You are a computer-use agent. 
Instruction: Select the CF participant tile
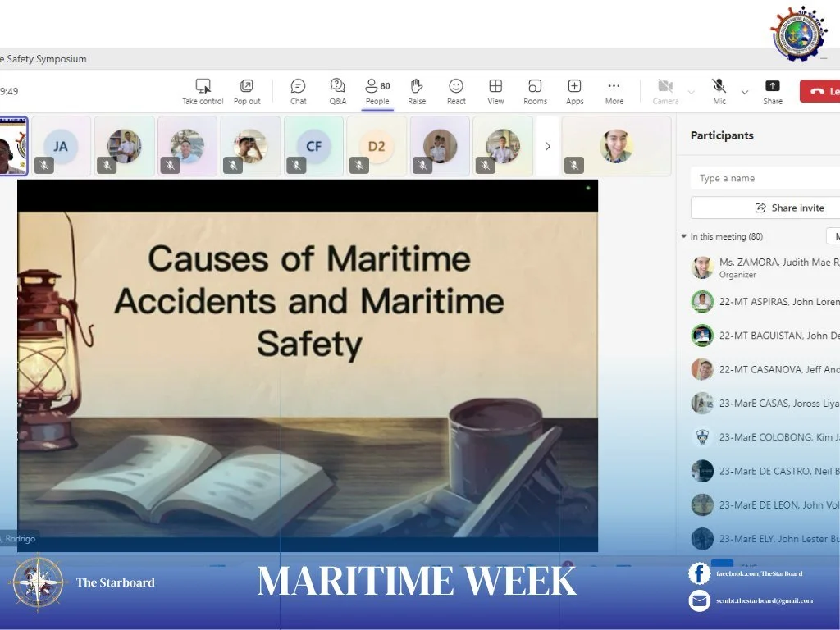click(313, 146)
